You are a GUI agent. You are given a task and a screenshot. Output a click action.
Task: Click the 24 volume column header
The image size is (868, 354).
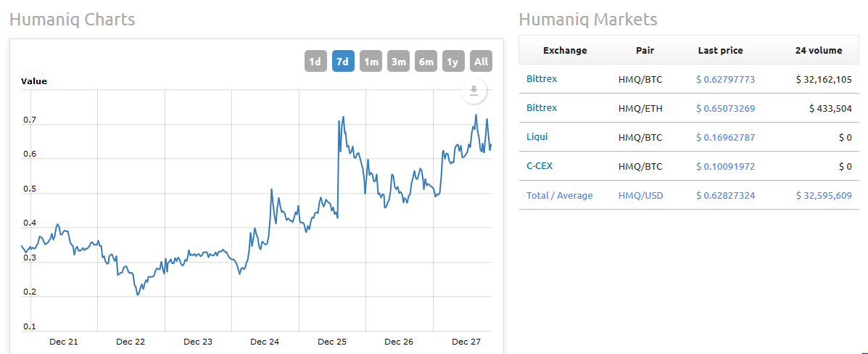pos(819,51)
